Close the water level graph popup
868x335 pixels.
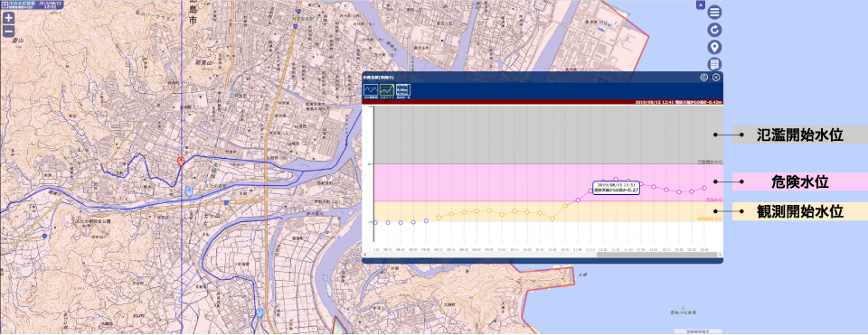(x=716, y=78)
